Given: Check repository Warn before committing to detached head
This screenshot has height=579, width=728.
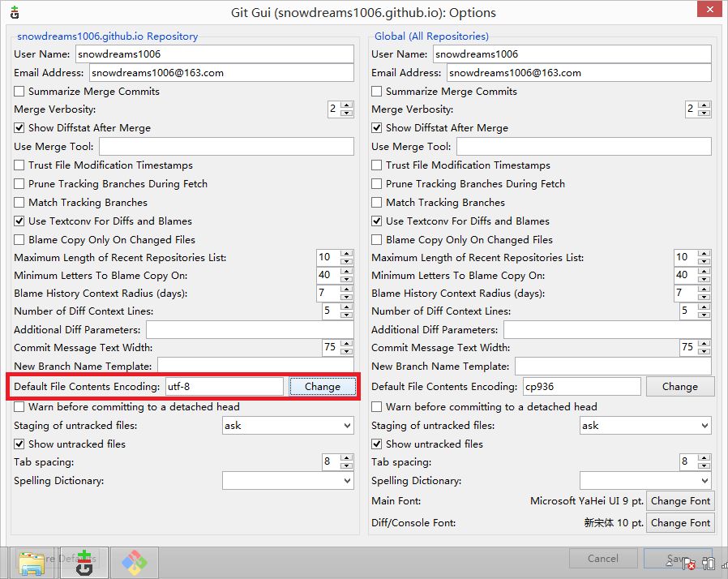Looking at the screenshot, I should pyautogui.click(x=19, y=407).
